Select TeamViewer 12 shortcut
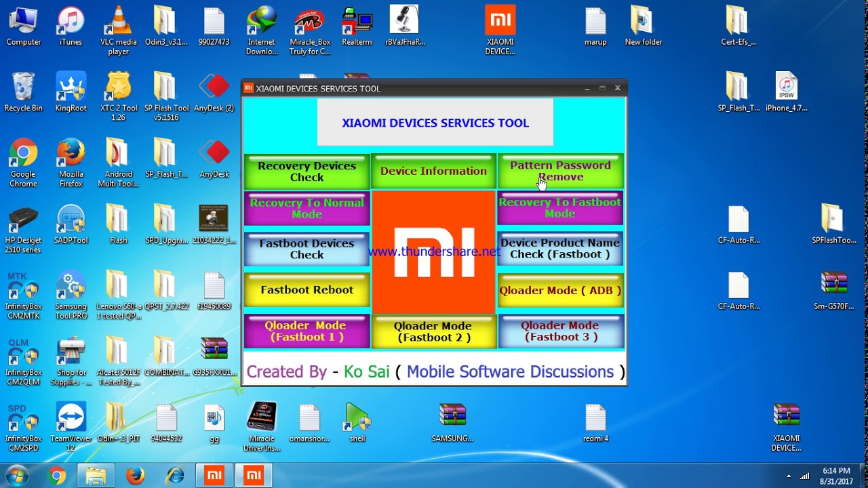868x488 pixels. [x=71, y=427]
